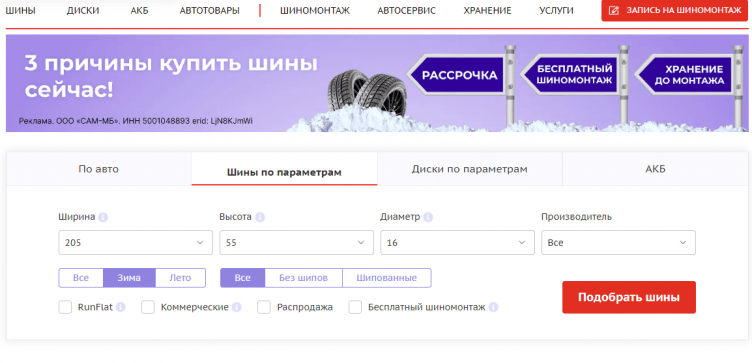Select the Все season toggle
The image size is (752, 363).
click(x=81, y=278)
